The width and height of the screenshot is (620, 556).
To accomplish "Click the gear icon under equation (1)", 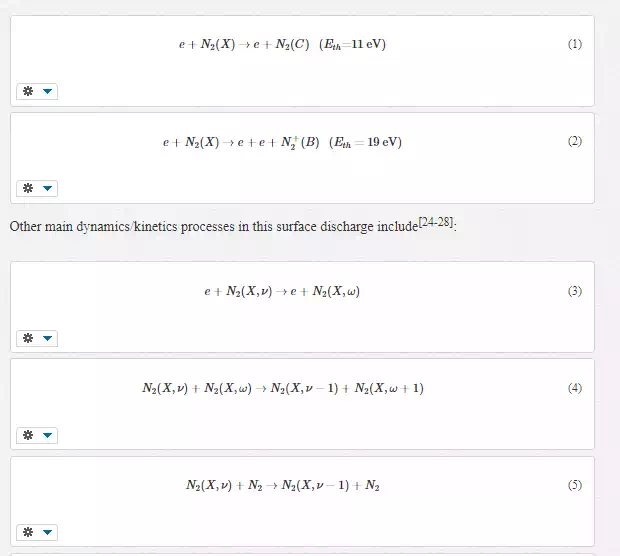I will click(28, 92).
